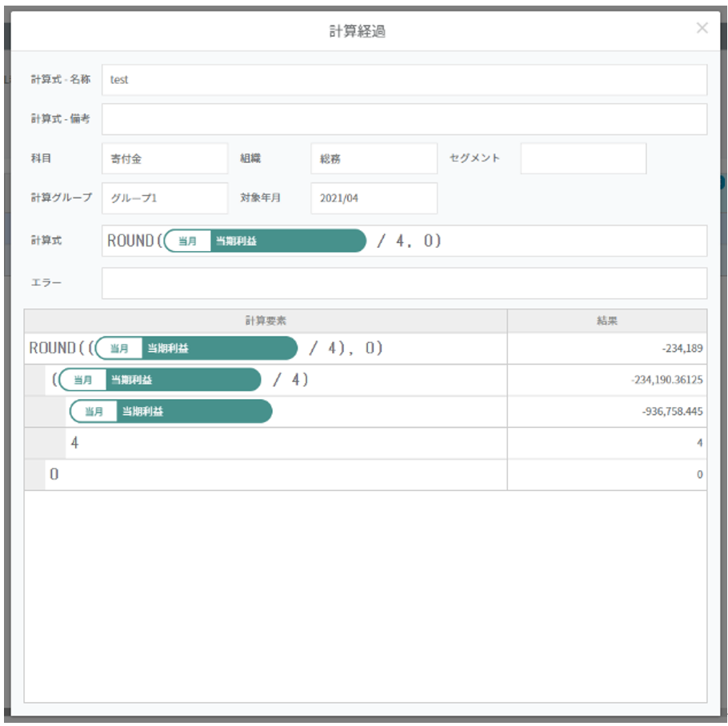This screenshot has width=728, height=726.
Task: Click the 結果 column header
Action: point(606,321)
